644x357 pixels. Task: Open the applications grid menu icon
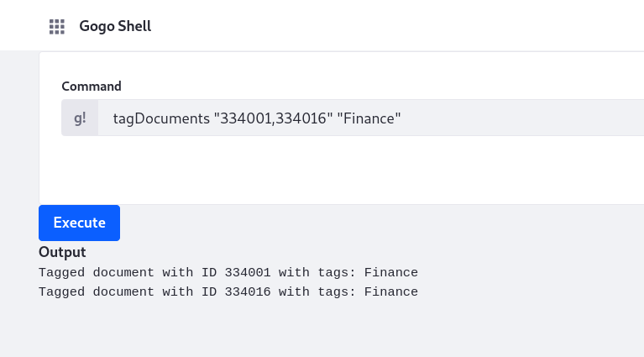pos(57,27)
